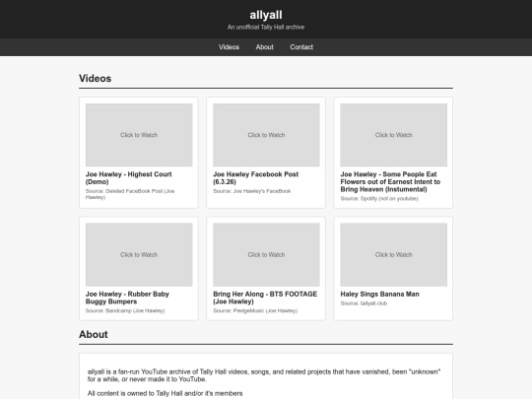Click 'Source: Deleted FaceBook Post (Joe Hawley)' text

pyautogui.click(x=130, y=194)
